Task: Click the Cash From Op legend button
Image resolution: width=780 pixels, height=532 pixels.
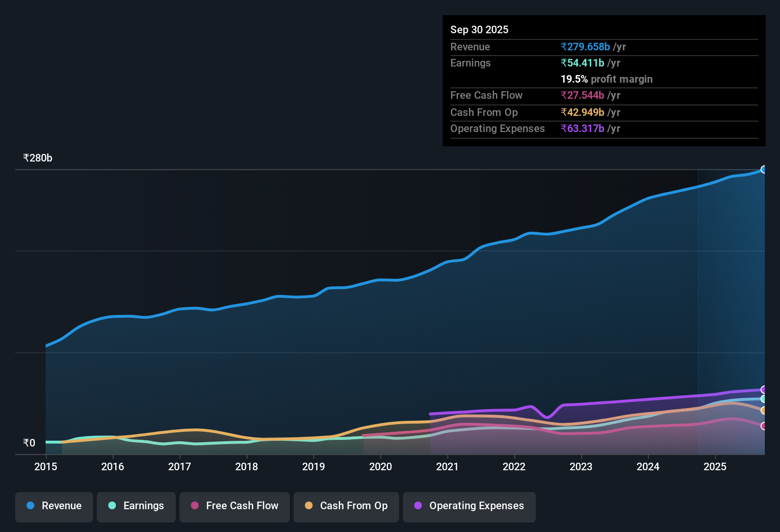Action: tap(346, 507)
